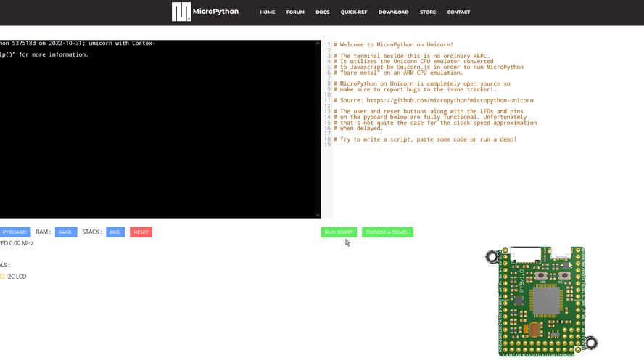Open the Download page
This screenshot has width=644, height=363.
click(393, 12)
